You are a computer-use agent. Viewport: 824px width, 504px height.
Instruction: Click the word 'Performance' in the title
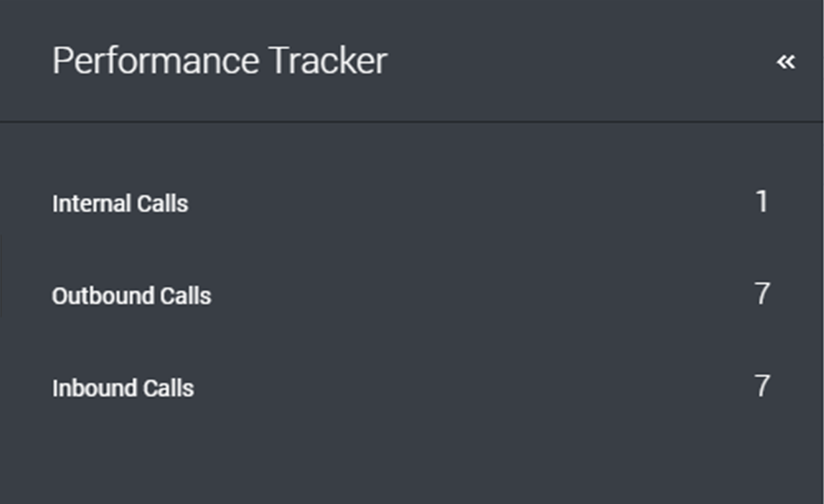point(155,61)
